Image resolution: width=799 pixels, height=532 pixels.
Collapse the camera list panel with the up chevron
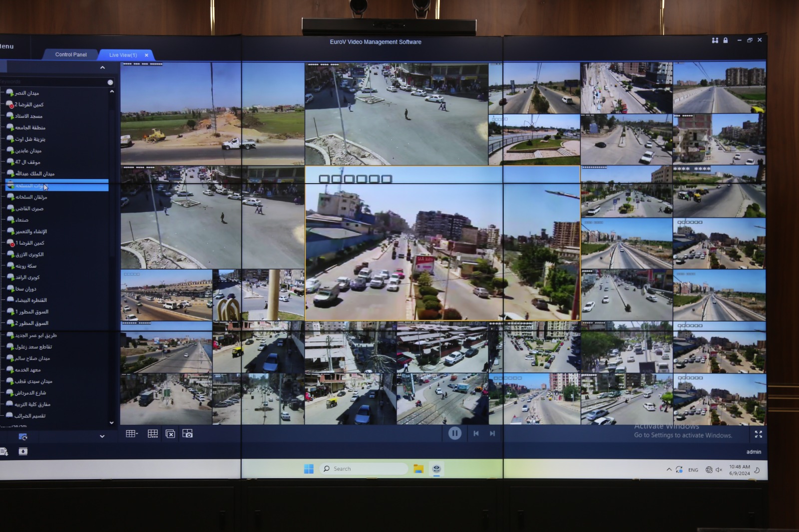102,67
